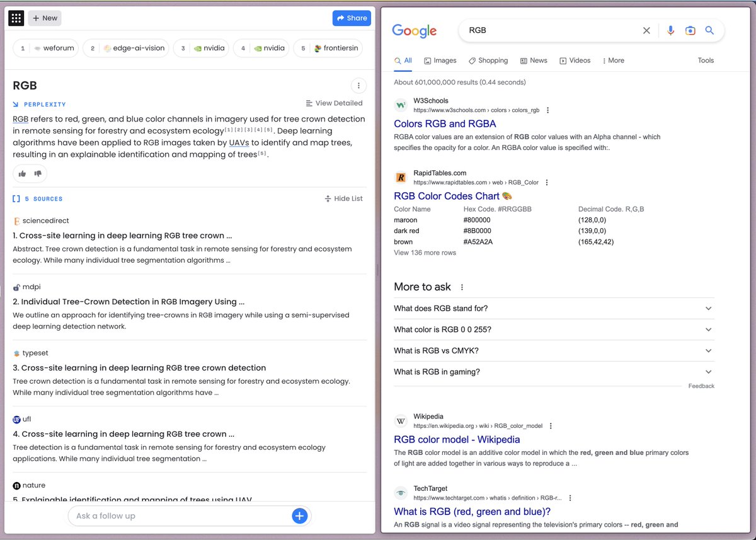The image size is (756, 540).
Task: Switch to the Shopping tab
Action: point(488,60)
